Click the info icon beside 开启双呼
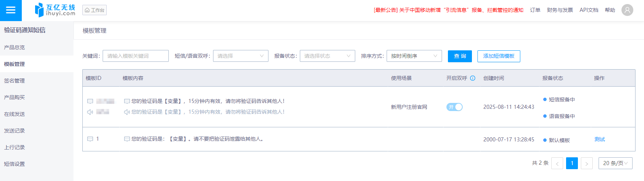 click(473, 78)
